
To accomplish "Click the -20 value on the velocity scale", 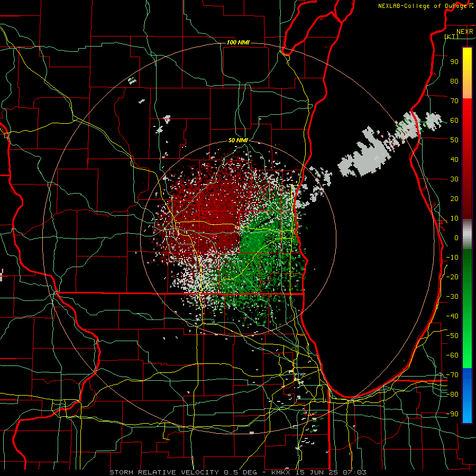I will pyautogui.click(x=452, y=277).
